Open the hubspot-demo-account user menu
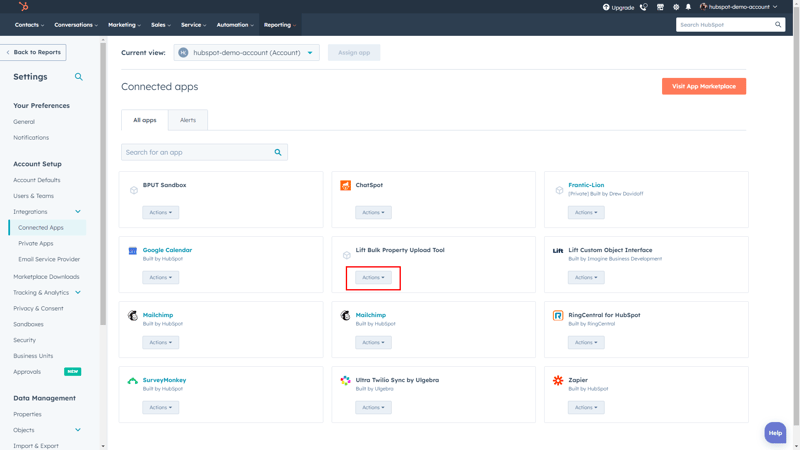This screenshot has width=800, height=450. (x=739, y=7)
